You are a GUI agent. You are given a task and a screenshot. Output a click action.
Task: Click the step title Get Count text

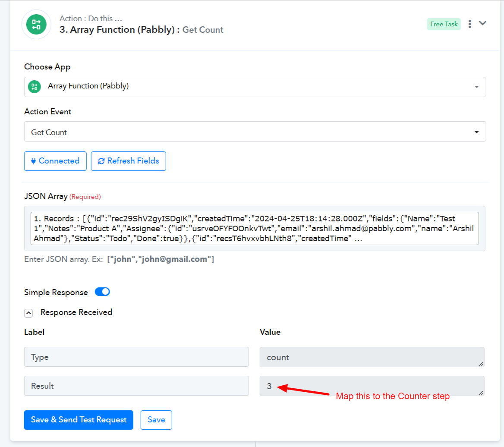pyautogui.click(x=203, y=30)
